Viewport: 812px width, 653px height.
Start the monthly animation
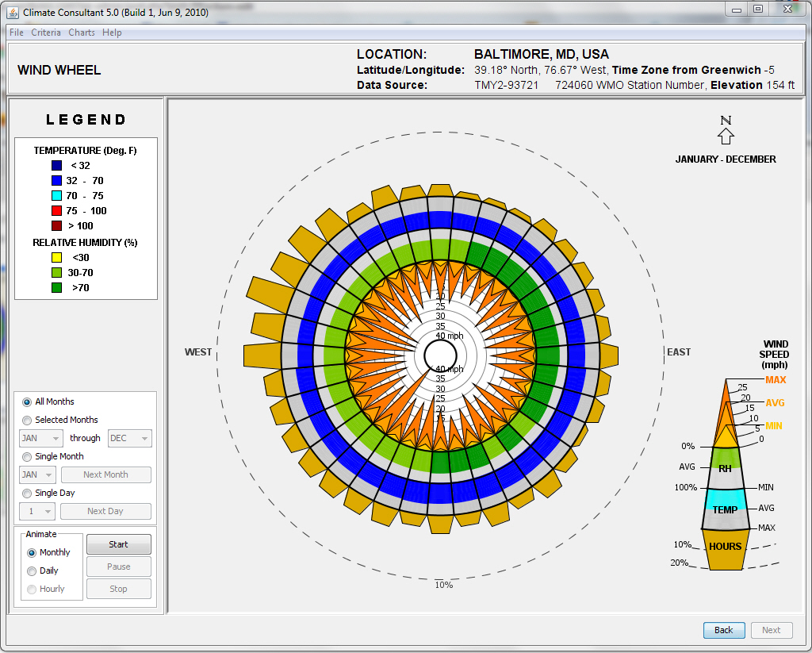click(x=118, y=544)
